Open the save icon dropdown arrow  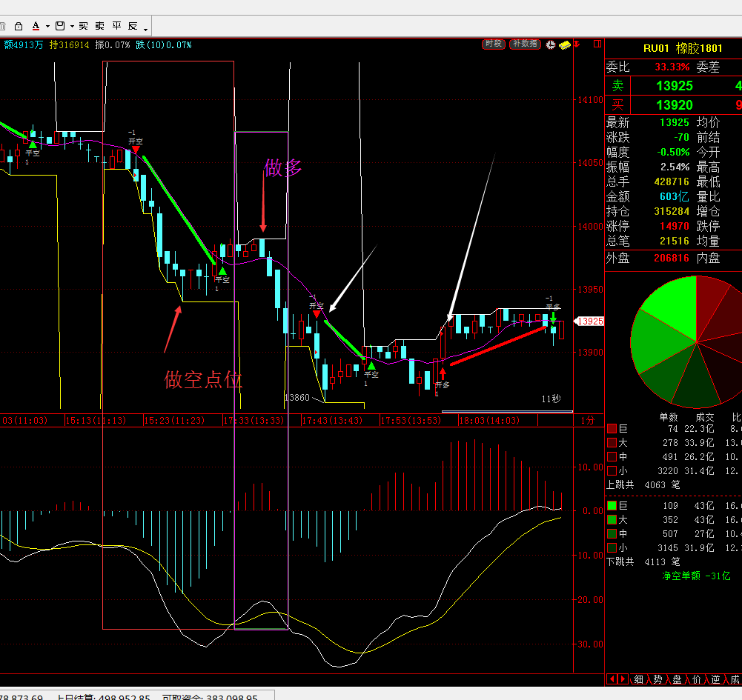72,27
